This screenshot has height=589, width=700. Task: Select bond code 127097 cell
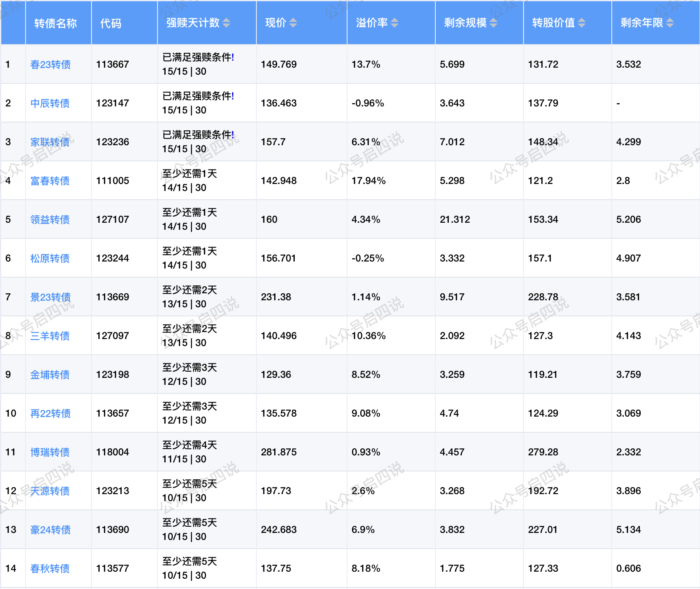(x=113, y=336)
